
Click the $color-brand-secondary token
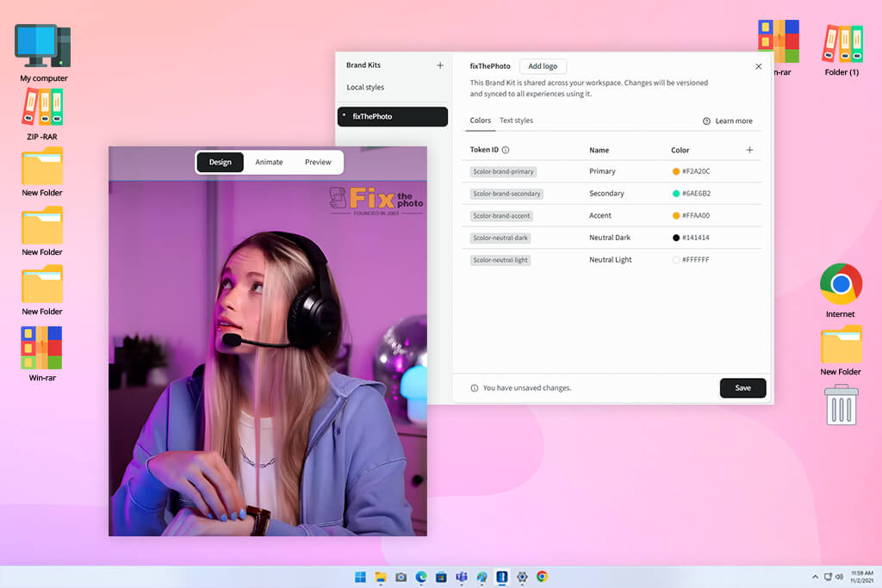tap(506, 194)
